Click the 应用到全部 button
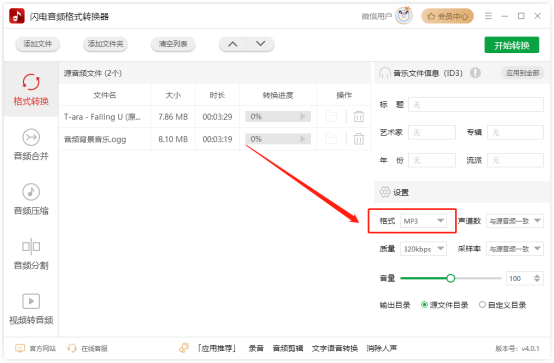554x363 pixels. pos(523,73)
